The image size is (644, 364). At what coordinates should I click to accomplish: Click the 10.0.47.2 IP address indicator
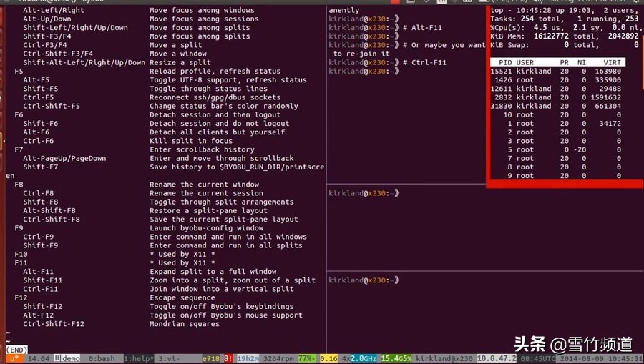[497, 359]
